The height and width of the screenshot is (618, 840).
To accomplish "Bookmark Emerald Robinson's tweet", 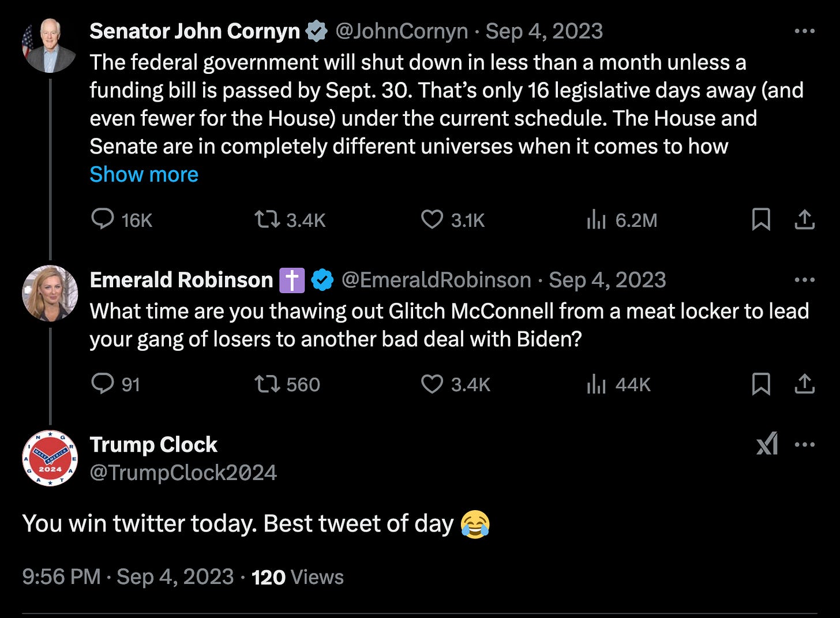I will 761,384.
